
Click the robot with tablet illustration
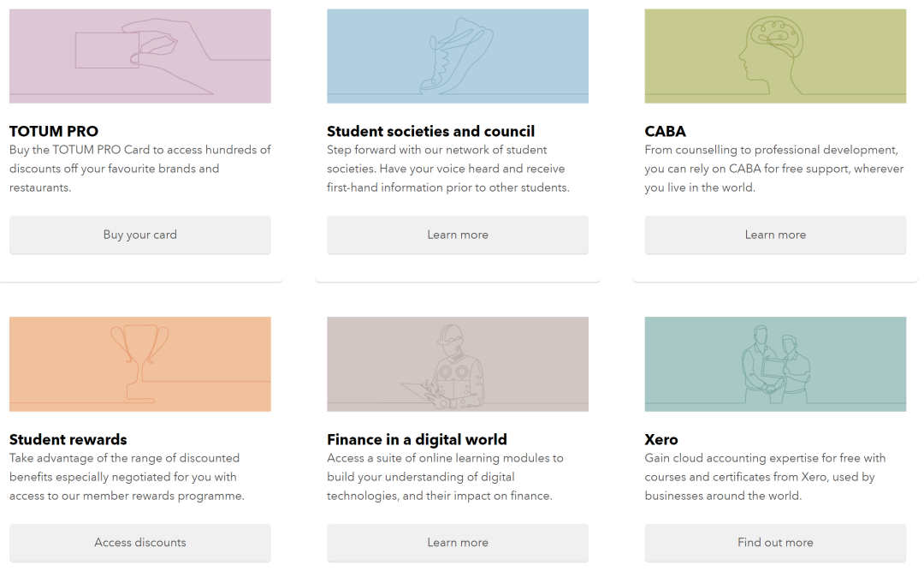pos(457,364)
